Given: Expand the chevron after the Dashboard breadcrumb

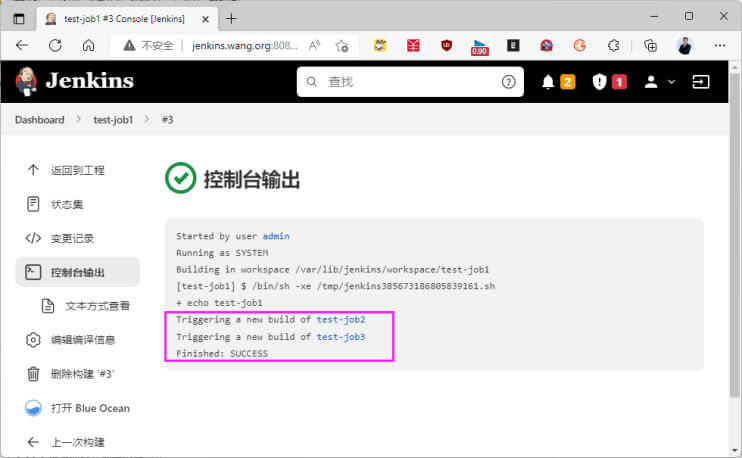Looking at the screenshot, I should [79, 119].
